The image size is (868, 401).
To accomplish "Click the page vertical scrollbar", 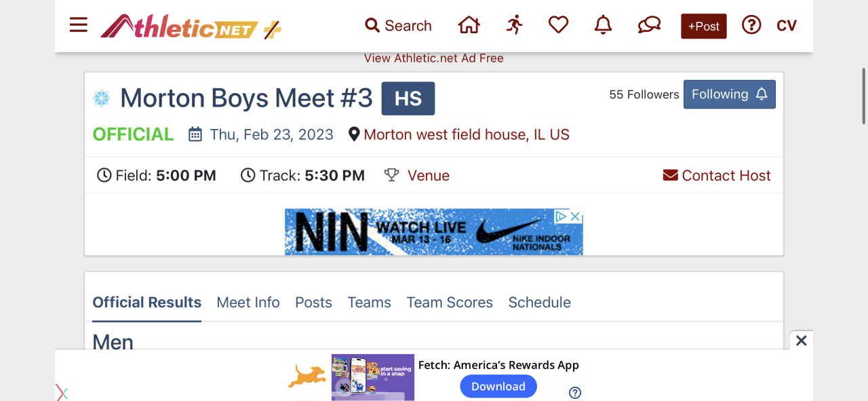I will (x=863, y=95).
